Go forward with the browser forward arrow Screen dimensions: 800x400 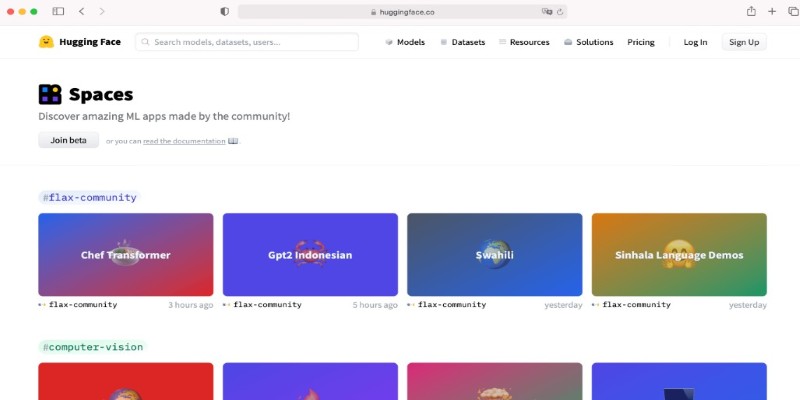(x=102, y=11)
